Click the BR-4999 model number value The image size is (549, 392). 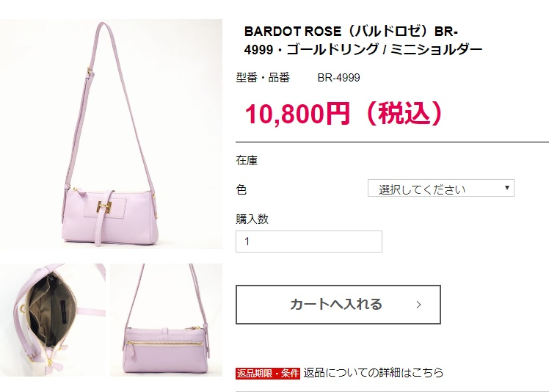coord(338,77)
